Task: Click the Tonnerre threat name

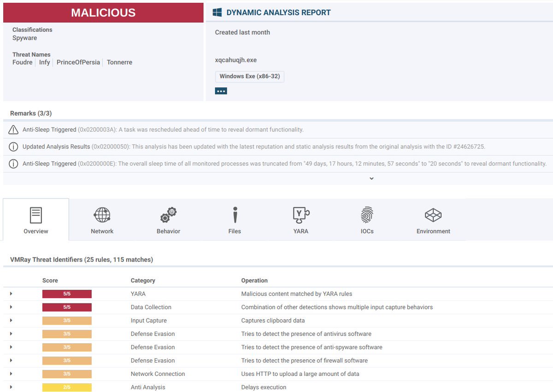Action: (x=119, y=62)
